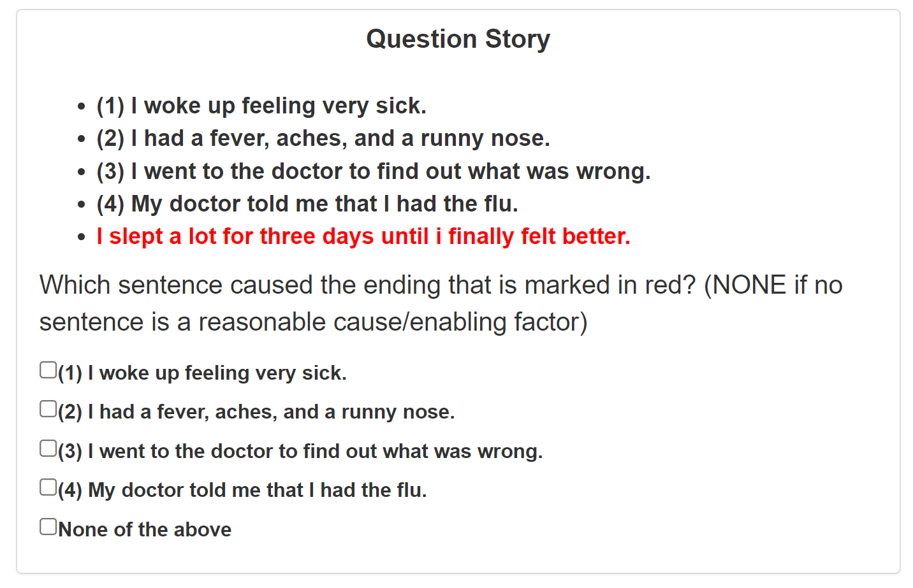Viewport: 913px width, 588px height.
Task: Click the 'None of the above' label text
Action: (145, 530)
